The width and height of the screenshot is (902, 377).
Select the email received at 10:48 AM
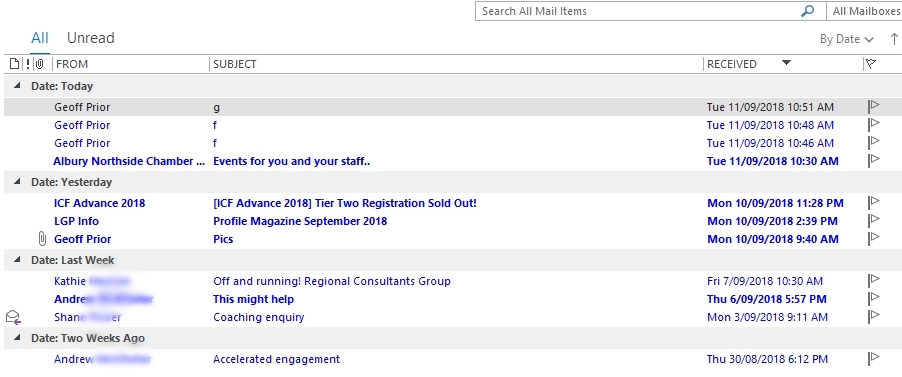point(770,125)
